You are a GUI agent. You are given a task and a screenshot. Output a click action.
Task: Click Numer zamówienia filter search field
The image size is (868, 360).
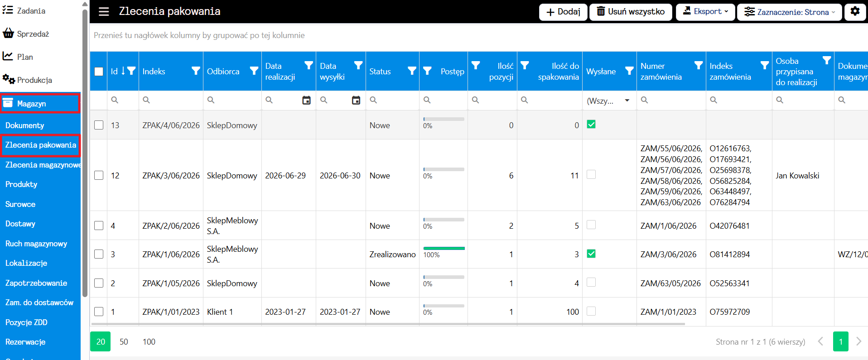coord(671,101)
